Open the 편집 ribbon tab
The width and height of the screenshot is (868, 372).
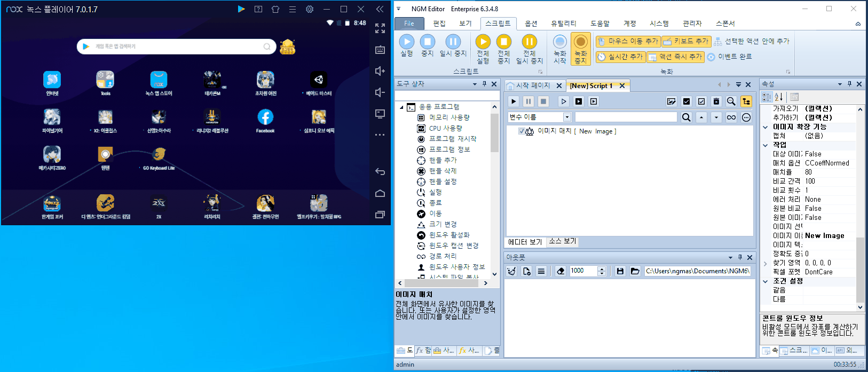[x=439, y=23]
